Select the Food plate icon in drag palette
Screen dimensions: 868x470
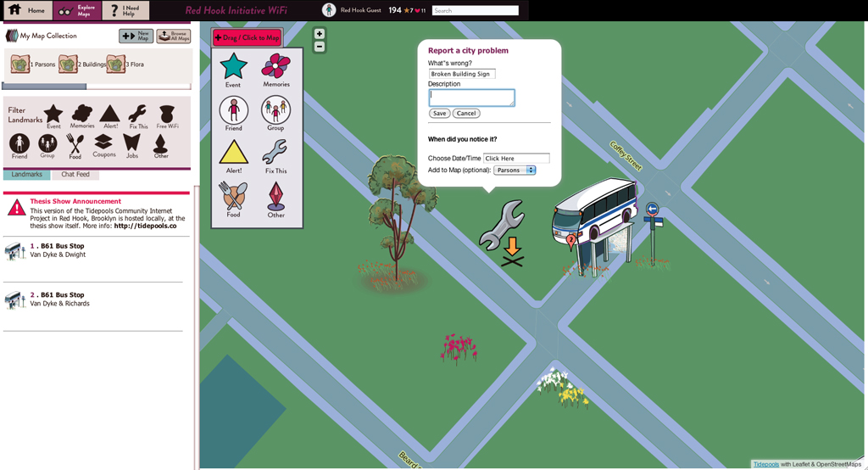[234, 196]
